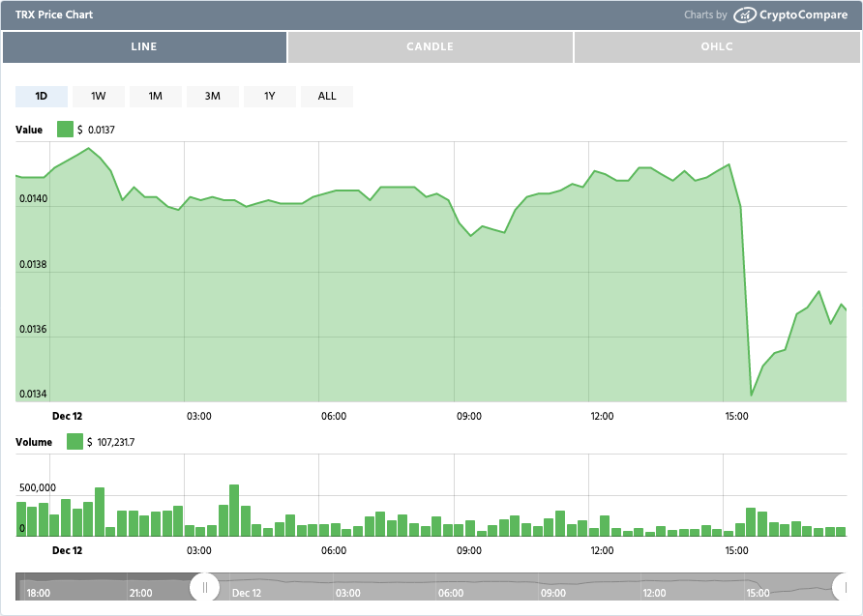Click the green Volume legend swatch
This screenshot has height=616, width=863.
[74, 442]
